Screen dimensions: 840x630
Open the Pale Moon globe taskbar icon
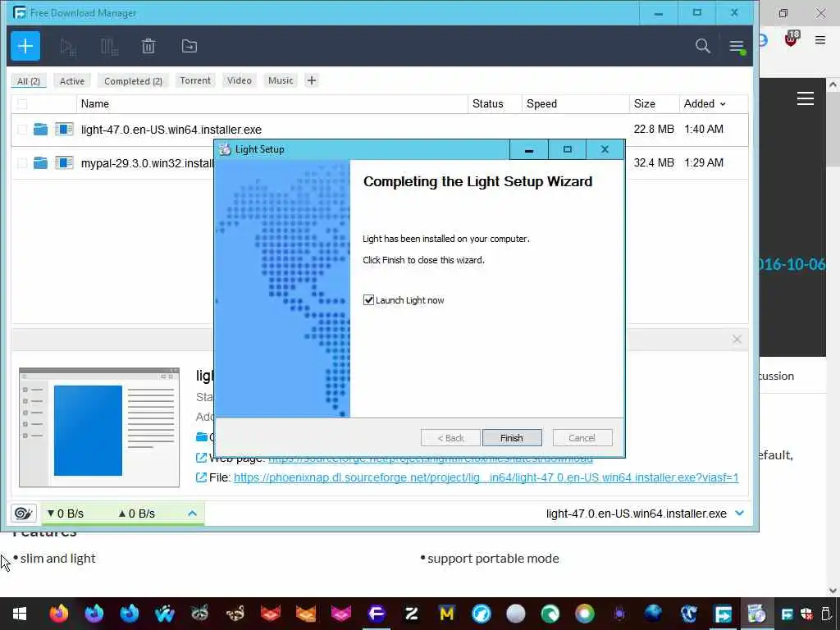[653, 614]
